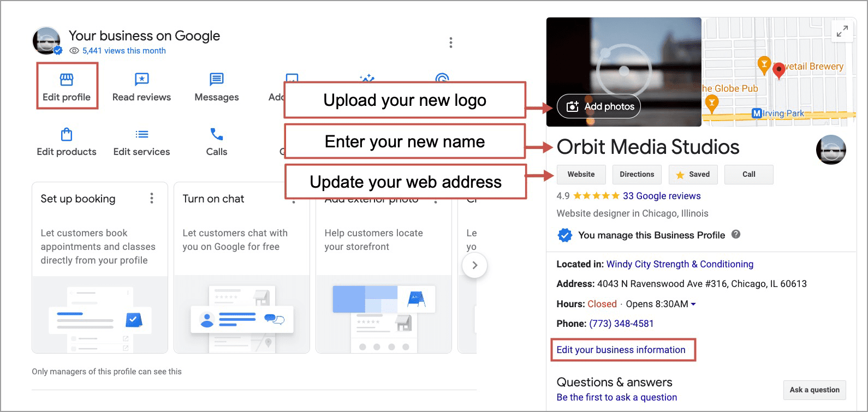Open the Calls shortcut
Image resolution: width=868 pixels, height=412 pixels.
tap(217, 142)
